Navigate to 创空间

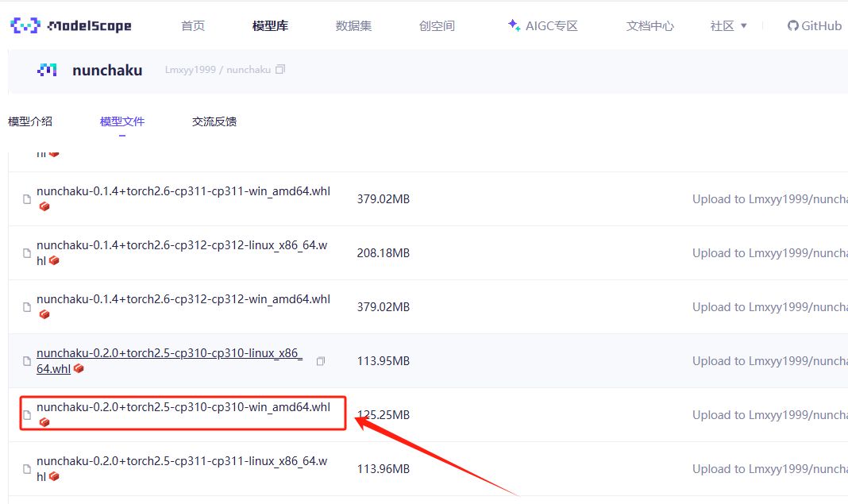[x=436, y=25]
